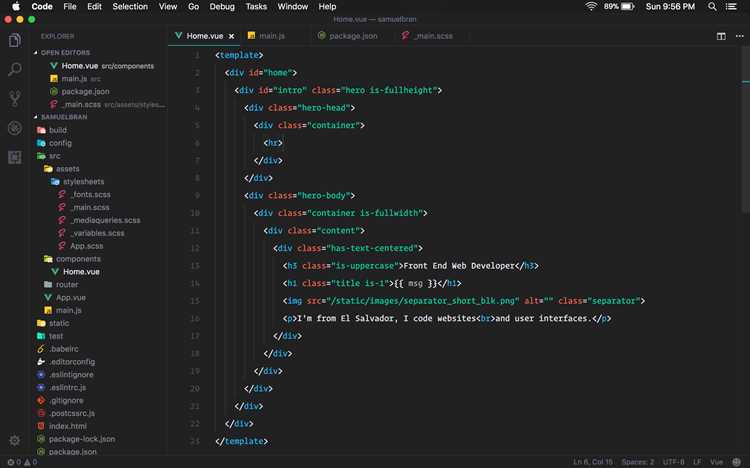Screen dimensions: 750x468
Task: Open the editor More Actions ellipsis
Action: (739, 36)
